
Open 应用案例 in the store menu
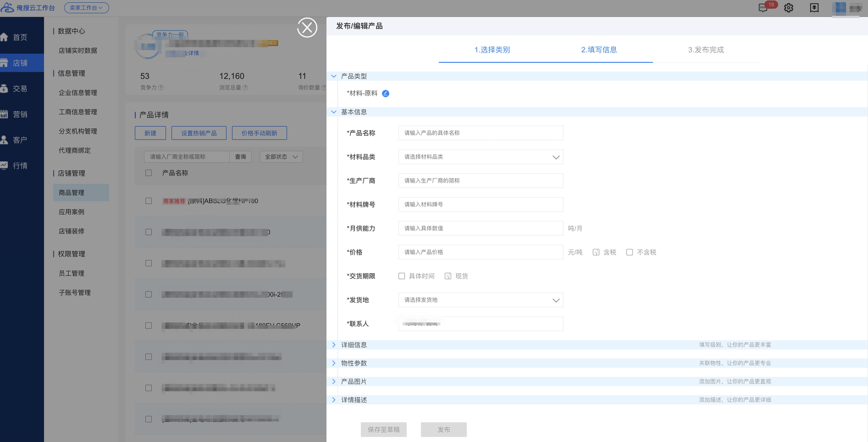tap(71, 212)
